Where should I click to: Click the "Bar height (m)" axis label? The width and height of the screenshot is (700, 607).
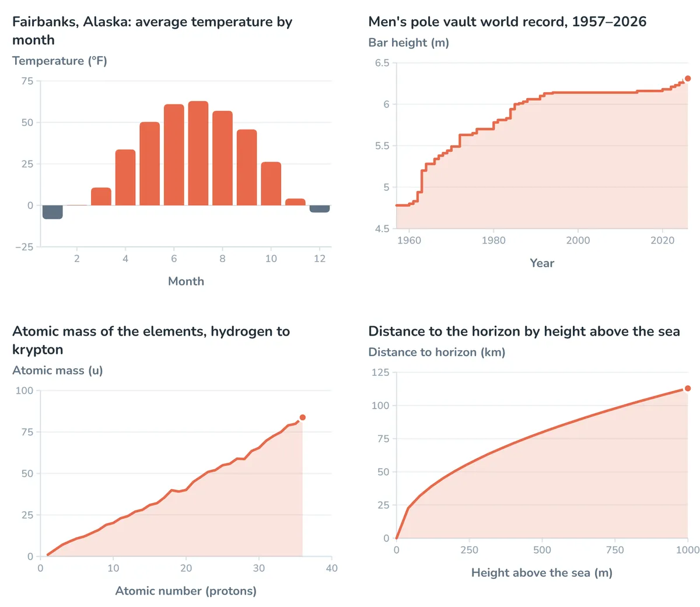(x=409, y=43)
